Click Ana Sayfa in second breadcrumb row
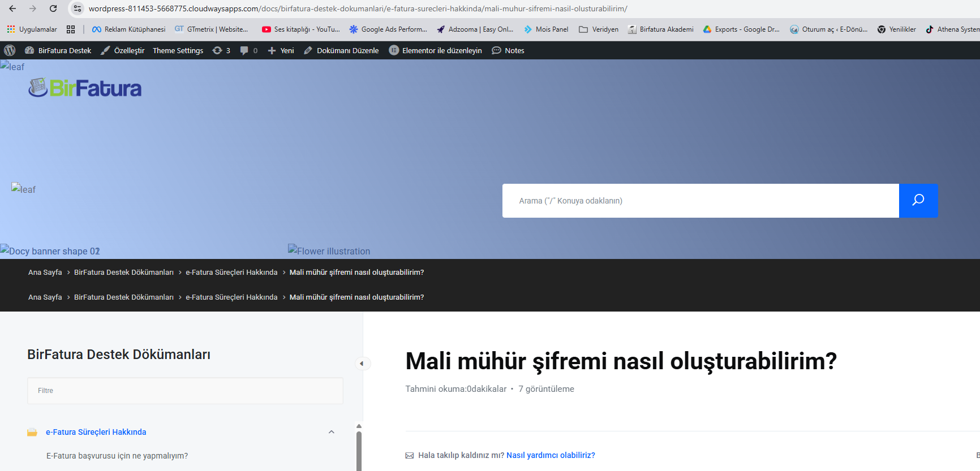 point(45,297)
